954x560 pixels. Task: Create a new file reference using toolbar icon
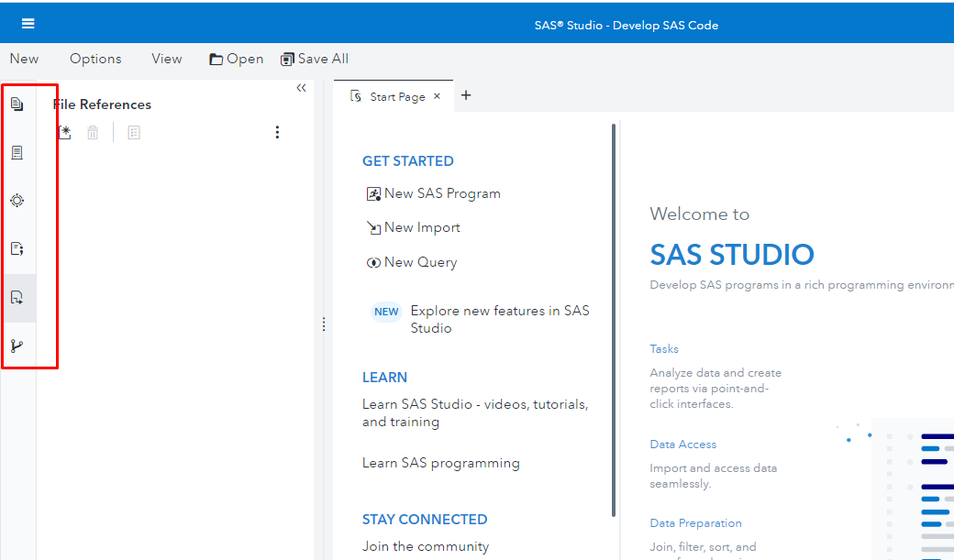pos(65,132)
